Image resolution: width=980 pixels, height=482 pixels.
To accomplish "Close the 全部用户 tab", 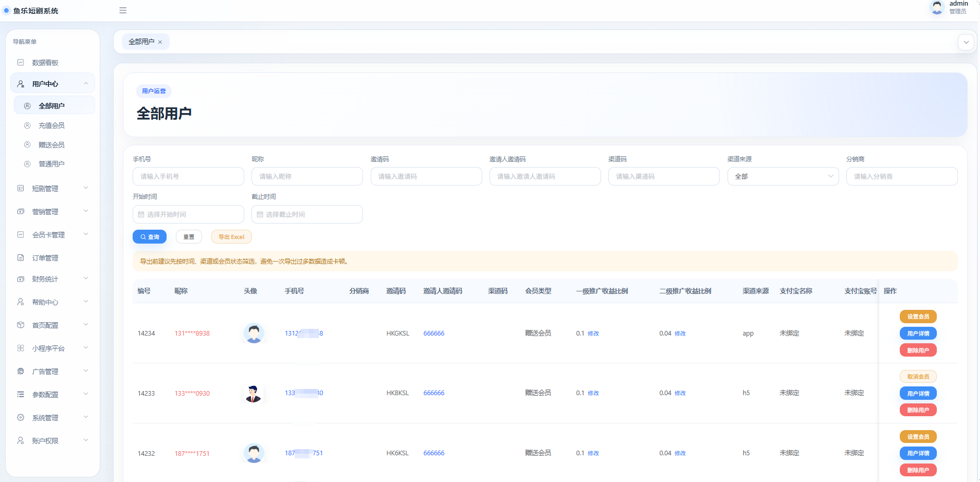I will click(x=160, y=42).
